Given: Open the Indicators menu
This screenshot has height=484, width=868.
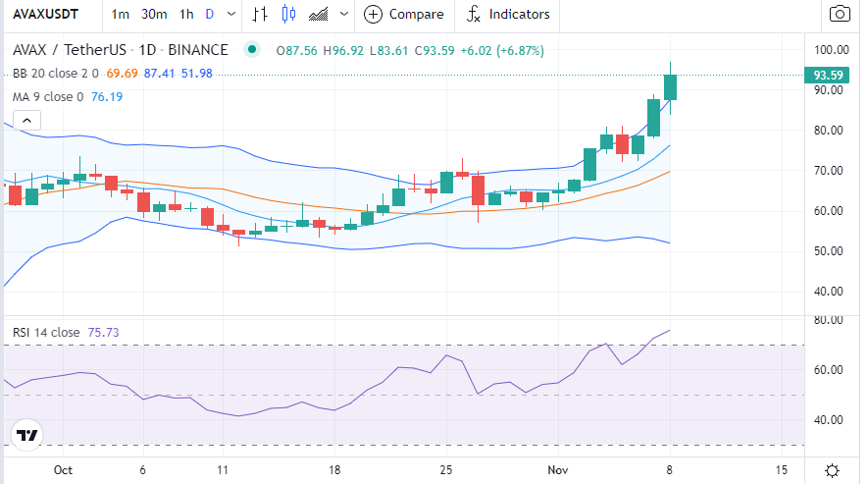Looking at the screenshot, I should click(508, 14).
